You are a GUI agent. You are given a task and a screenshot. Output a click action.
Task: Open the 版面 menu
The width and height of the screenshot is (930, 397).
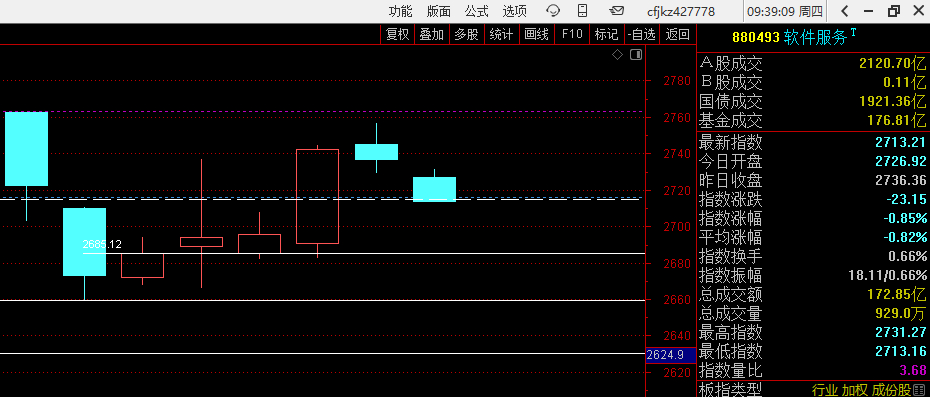[x=438, y=11]
